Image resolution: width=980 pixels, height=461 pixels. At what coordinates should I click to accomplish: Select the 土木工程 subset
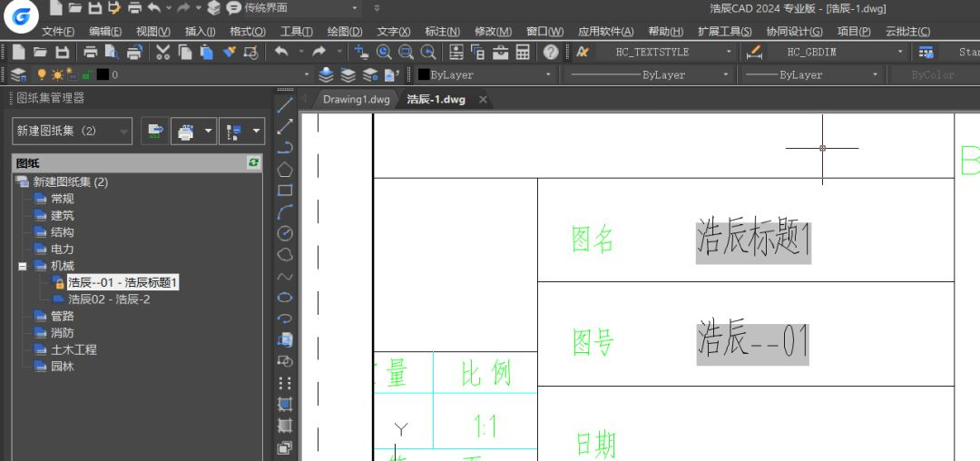(x=73, y=349)
